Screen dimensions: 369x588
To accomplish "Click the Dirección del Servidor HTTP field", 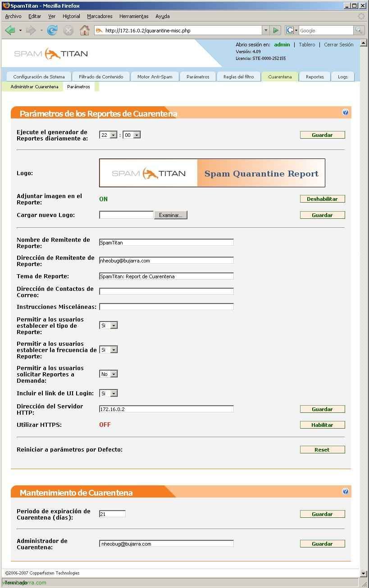I will coord(166,409).
